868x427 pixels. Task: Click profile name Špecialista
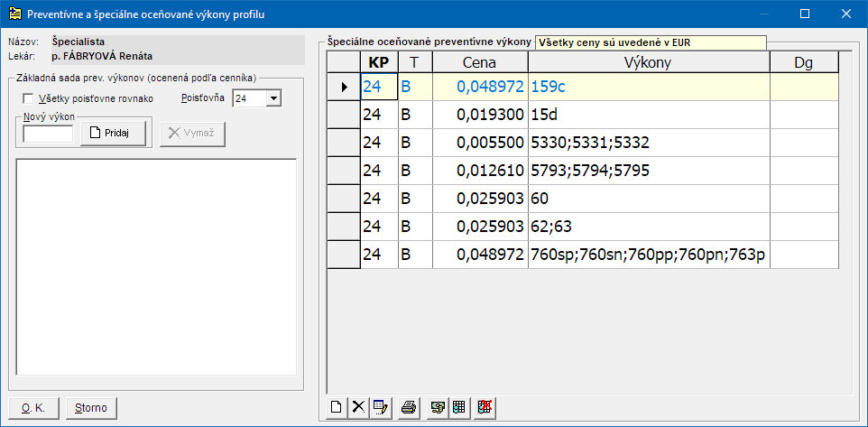[78, 41]
